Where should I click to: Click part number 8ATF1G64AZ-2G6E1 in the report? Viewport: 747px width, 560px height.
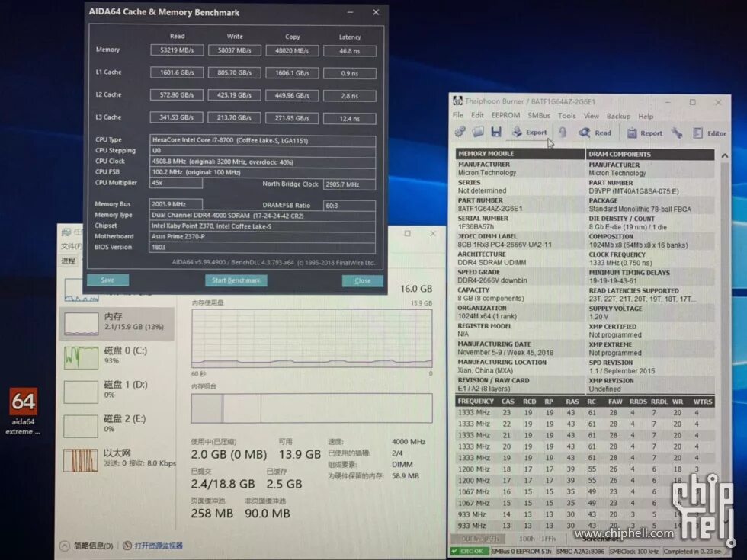pos(490,209)
